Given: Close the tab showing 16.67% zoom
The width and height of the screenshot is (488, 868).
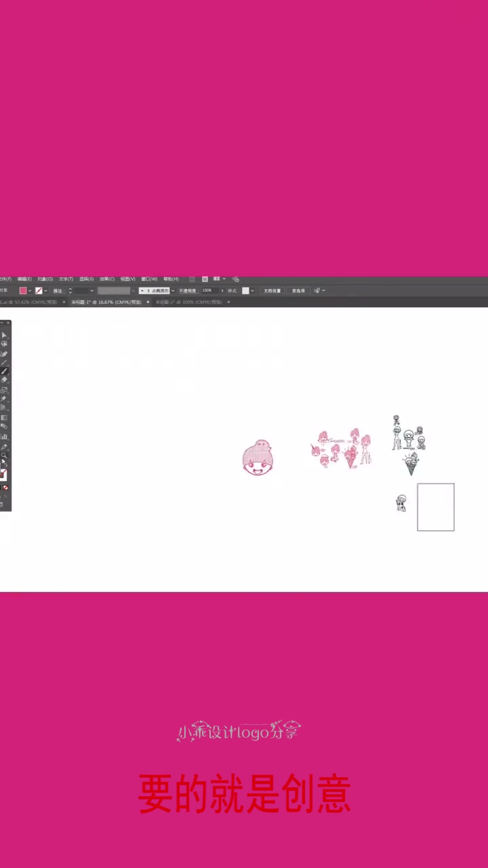Looking at the screenshot, I should [x=148, y=302].
